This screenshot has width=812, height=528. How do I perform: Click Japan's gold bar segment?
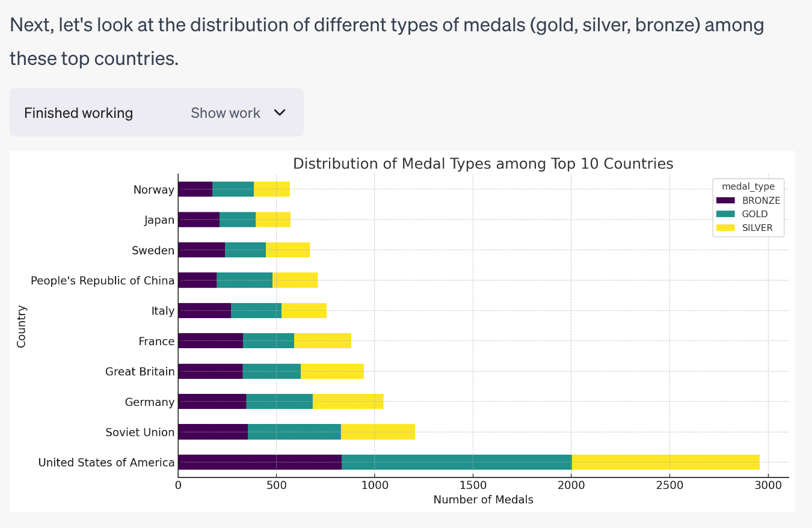238,220
